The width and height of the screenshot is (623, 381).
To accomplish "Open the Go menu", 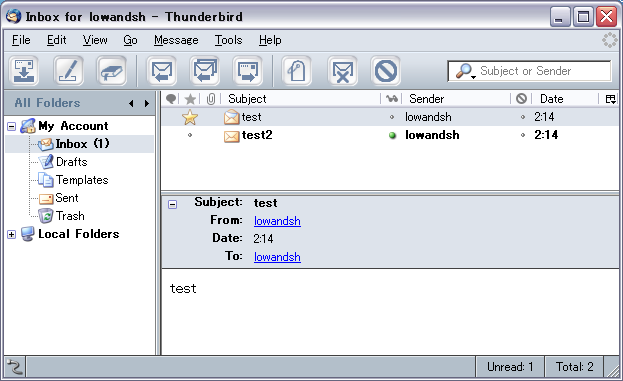I will click(130, 40).
